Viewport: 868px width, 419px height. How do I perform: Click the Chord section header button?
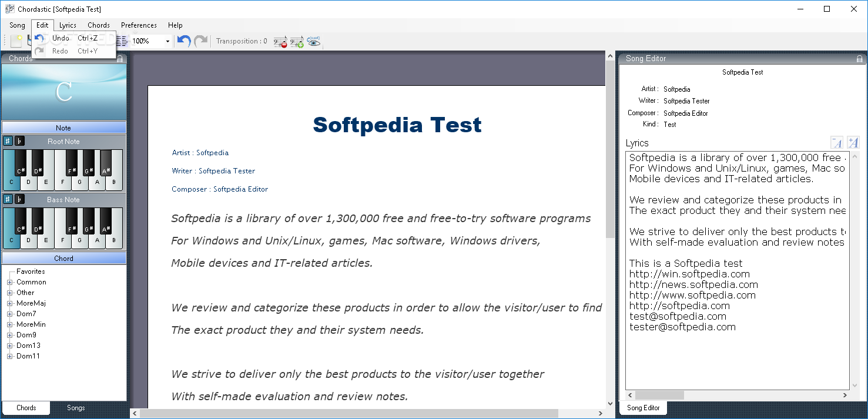click(63, 258)
